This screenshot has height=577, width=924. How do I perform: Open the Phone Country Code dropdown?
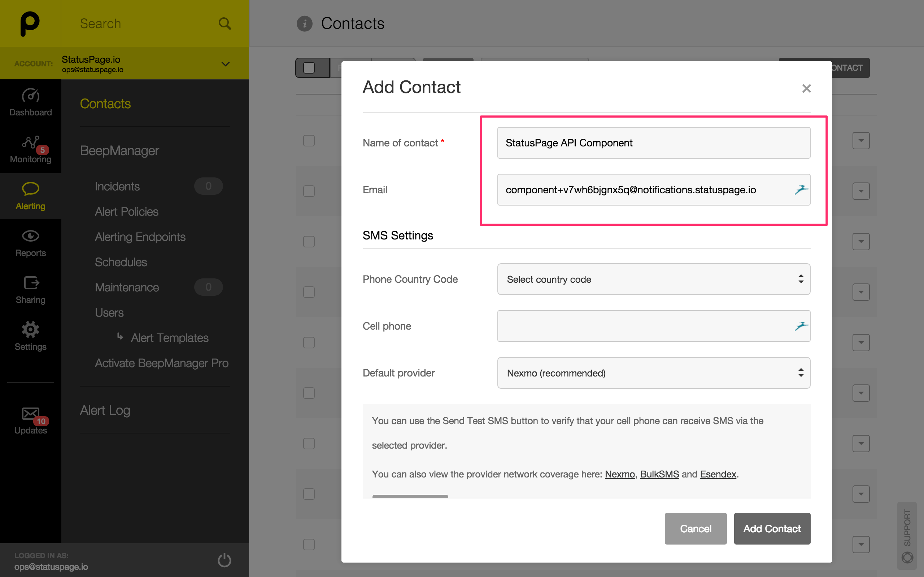tap(653, 279)
